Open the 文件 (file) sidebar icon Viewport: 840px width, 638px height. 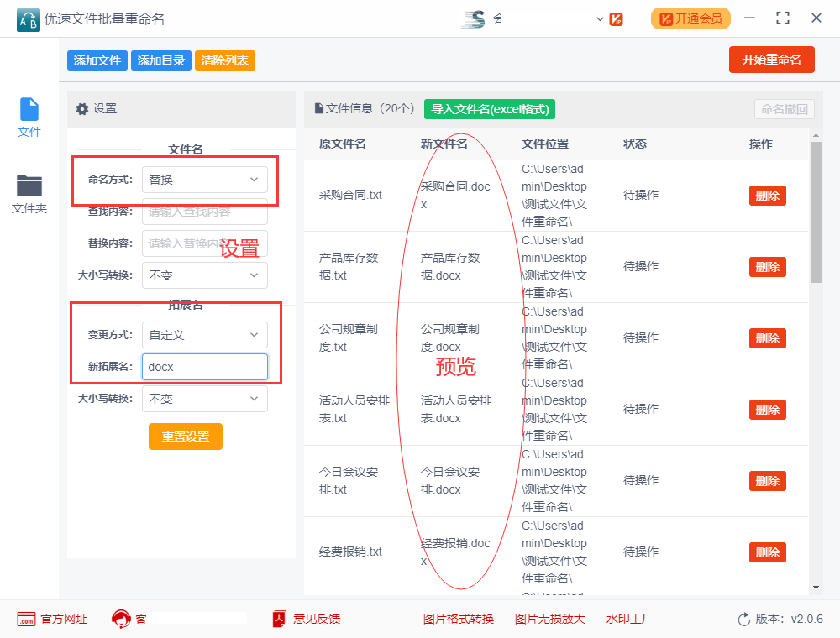29,111
